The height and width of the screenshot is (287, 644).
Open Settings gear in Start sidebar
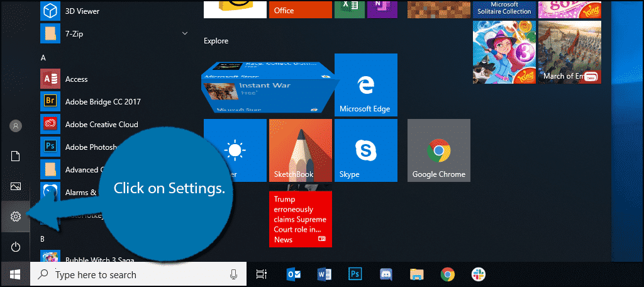coord(15,216)
